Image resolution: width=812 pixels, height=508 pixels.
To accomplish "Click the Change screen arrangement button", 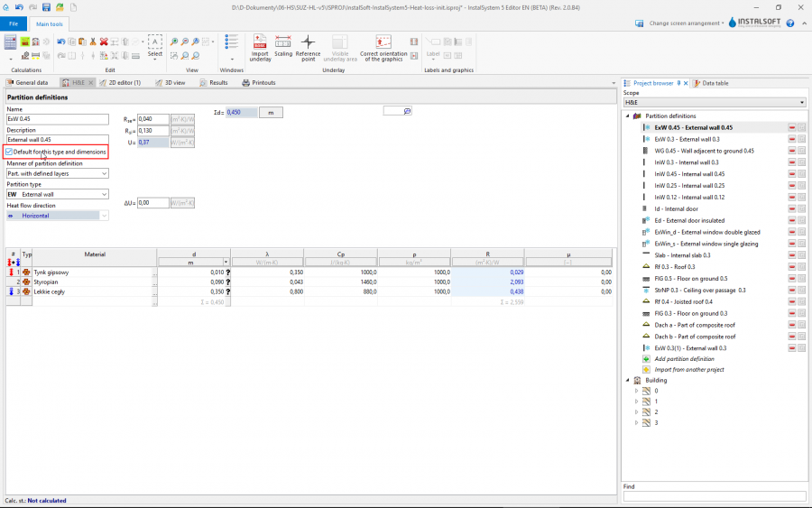I will 686,23.
